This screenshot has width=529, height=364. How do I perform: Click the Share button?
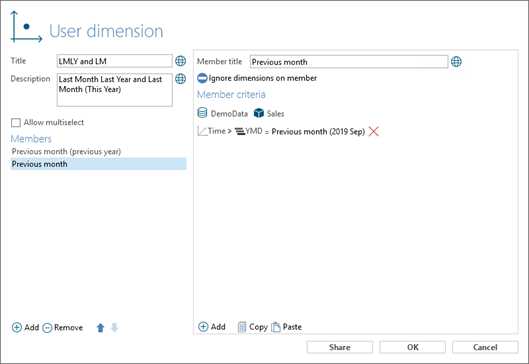tap(340, 347)
